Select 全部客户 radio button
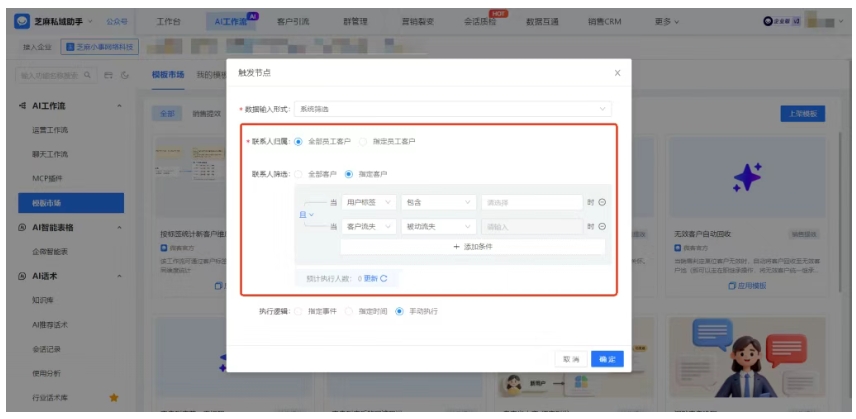The width and height of the screenshot is (856, 419). pyautogui.click(x=298, y=175)
